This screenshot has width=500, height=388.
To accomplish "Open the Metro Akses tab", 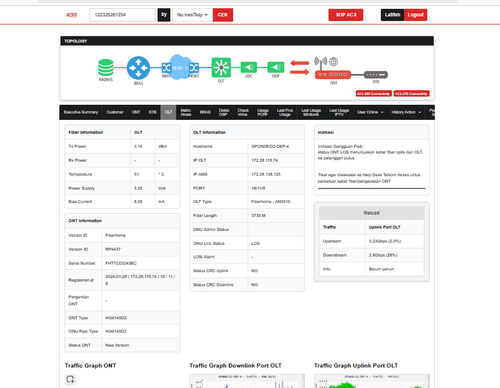I will (x=186, y=112).
